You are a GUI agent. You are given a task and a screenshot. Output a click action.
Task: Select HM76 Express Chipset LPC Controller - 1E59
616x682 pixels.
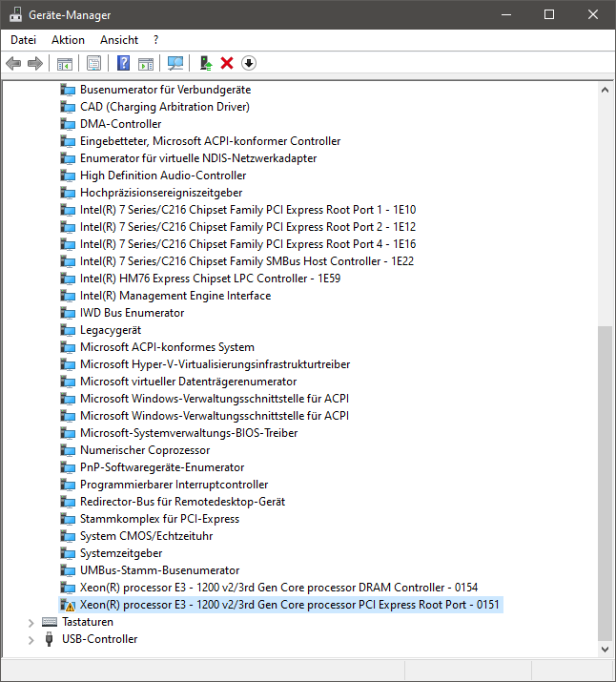point(211,279)
